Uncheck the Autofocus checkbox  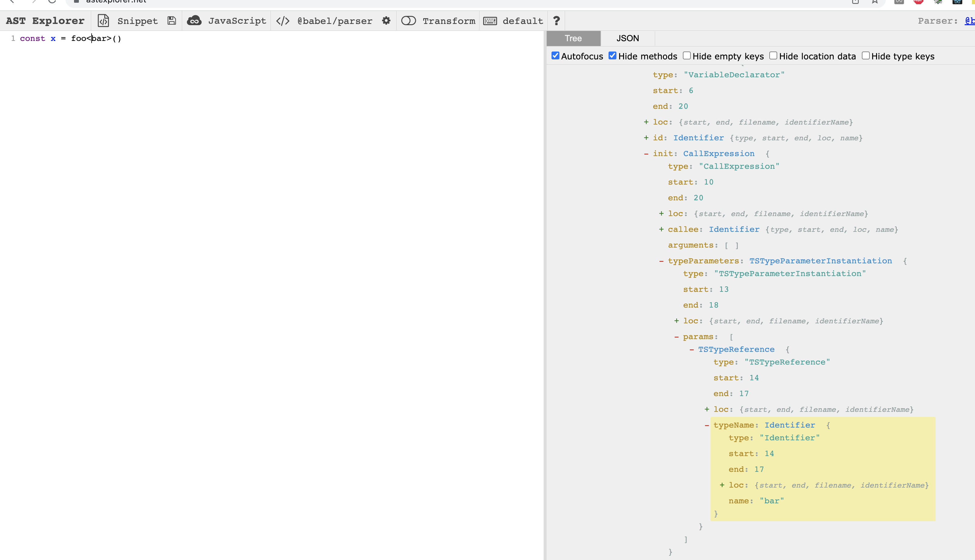[x=555, y=56]
